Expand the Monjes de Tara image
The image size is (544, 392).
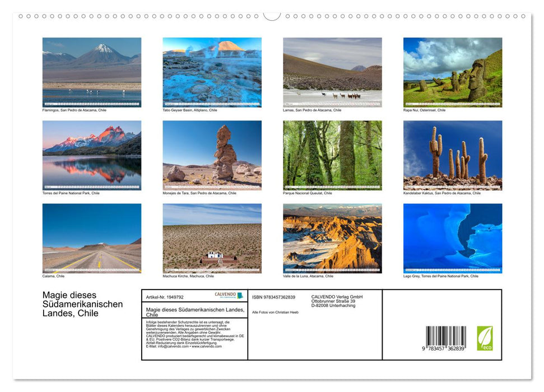pyautogui.click(x=212, y=155)
